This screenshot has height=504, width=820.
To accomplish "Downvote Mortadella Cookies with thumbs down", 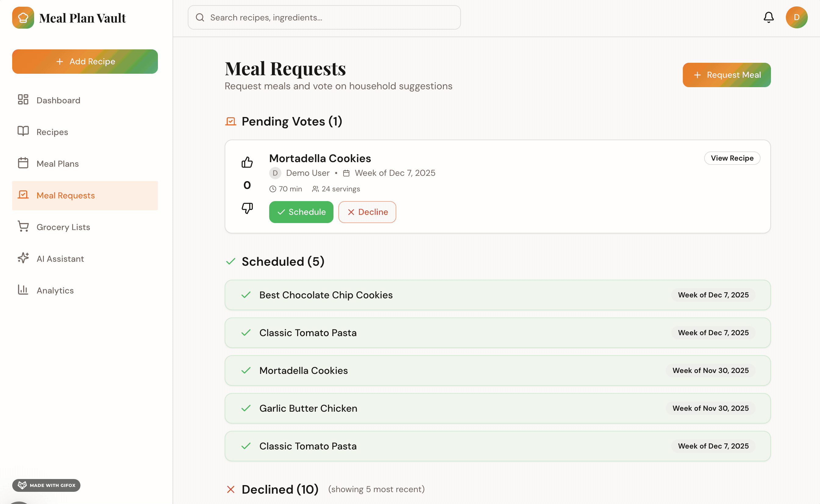I will pos(247,208).
